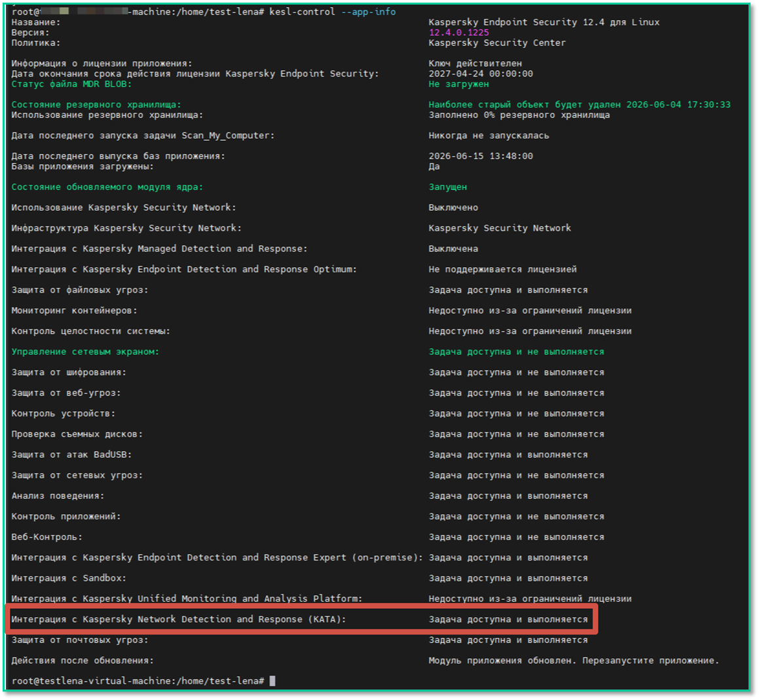The width and height of the screenshot is (759, 700).
Task: Click the 'Версия:' label
Action: pyautogui.click(x=31, y=33)
